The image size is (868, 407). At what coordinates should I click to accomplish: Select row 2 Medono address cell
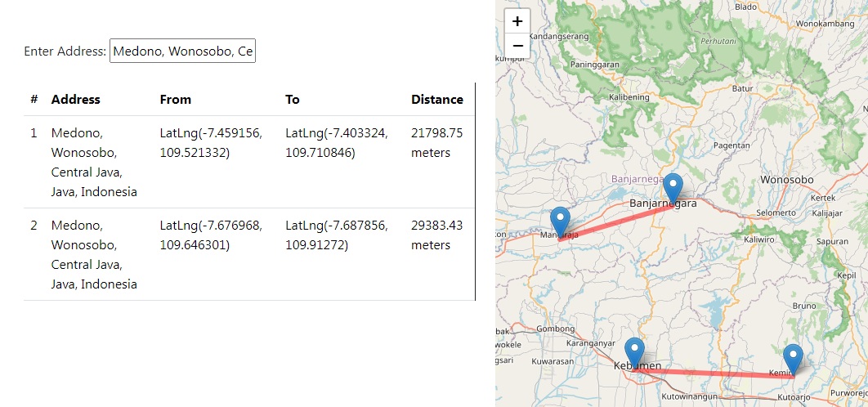[94, 255]
